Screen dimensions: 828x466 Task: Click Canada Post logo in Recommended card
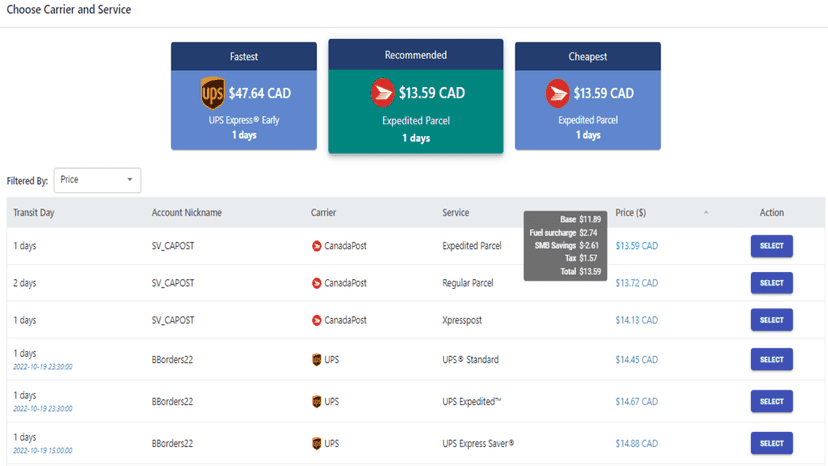[382, 92]
